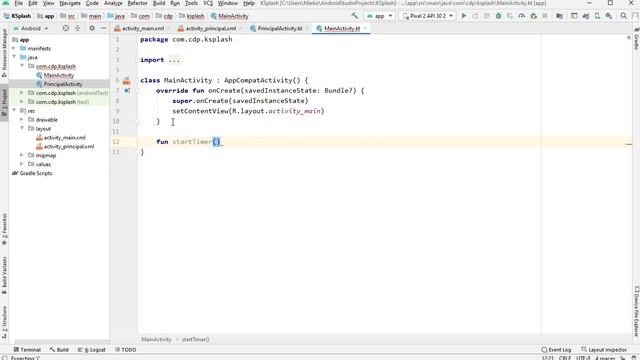Collapse the res folder
This screenshot has height=360, width=640.
[x=14, y=111]
